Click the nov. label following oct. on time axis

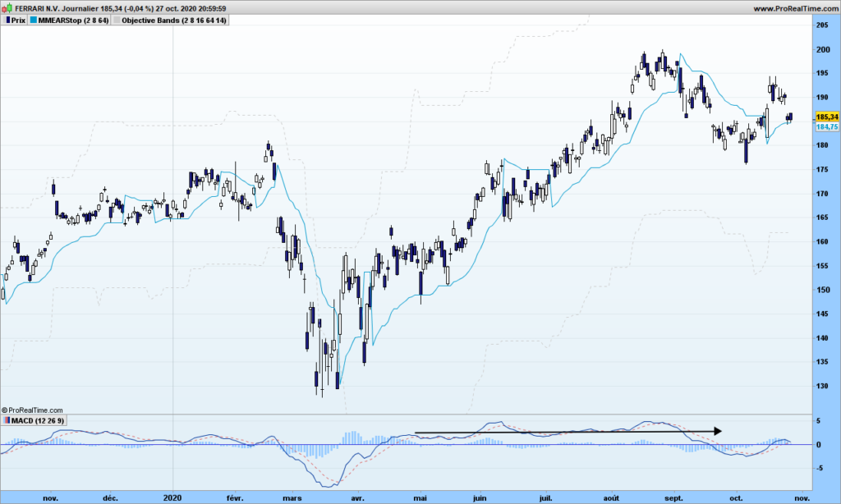pyautogui.click(x=802, y=498)
